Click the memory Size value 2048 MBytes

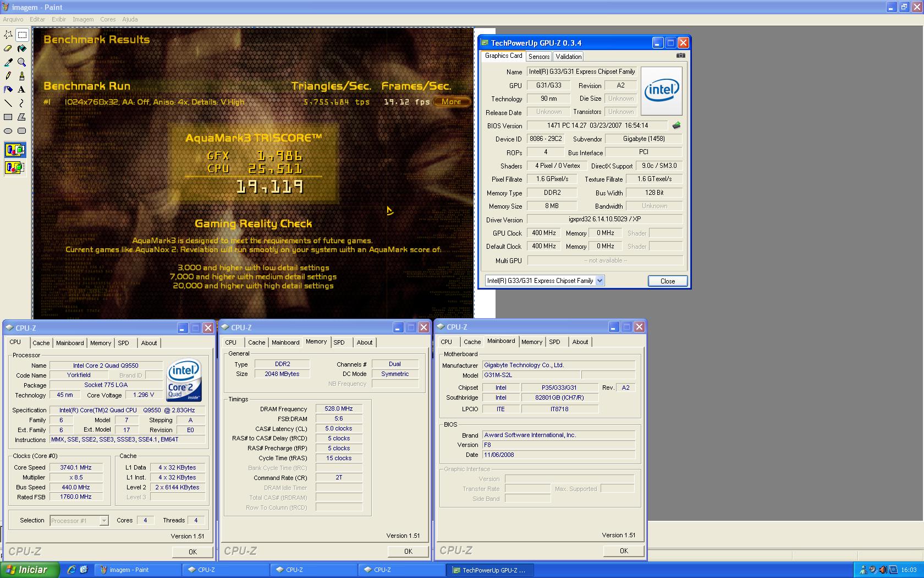point(282,374)
